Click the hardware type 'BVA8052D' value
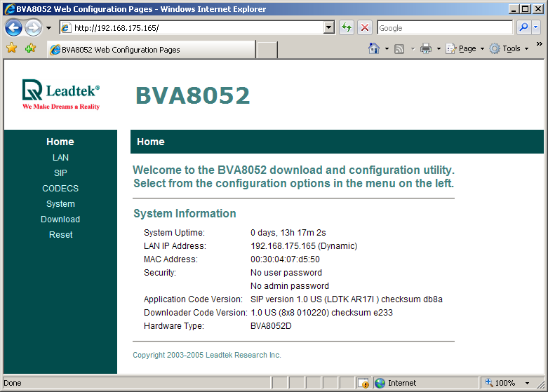Viewport: 548px width, 392px height. tap(271, 325)
